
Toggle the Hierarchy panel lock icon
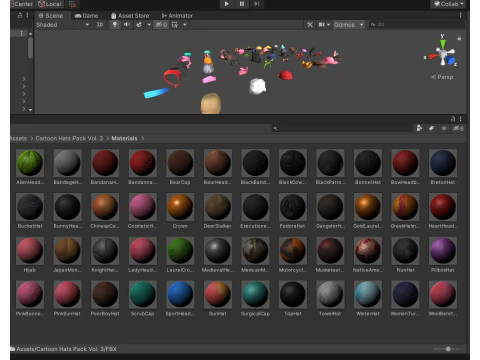[x=20, y=15]
